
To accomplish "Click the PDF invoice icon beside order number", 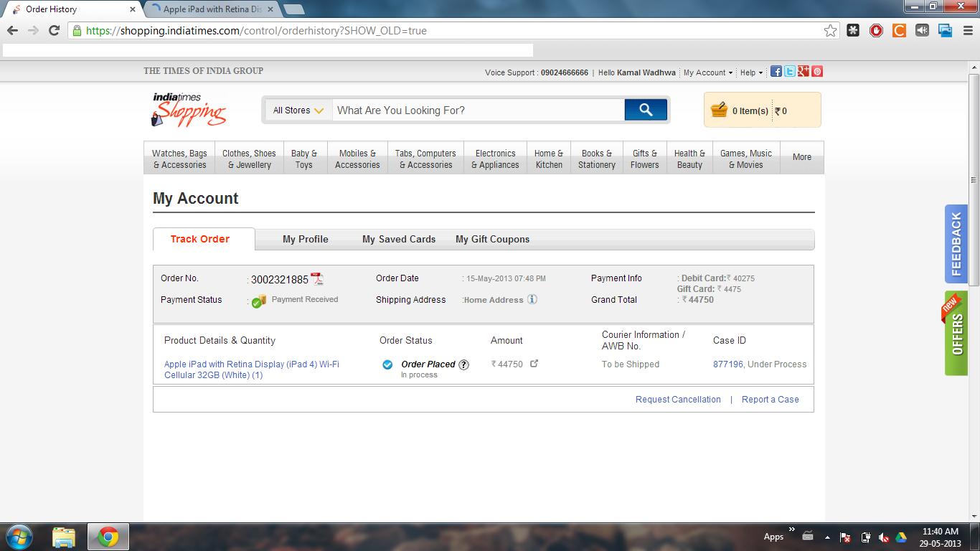I will click(x=317, y=279).
